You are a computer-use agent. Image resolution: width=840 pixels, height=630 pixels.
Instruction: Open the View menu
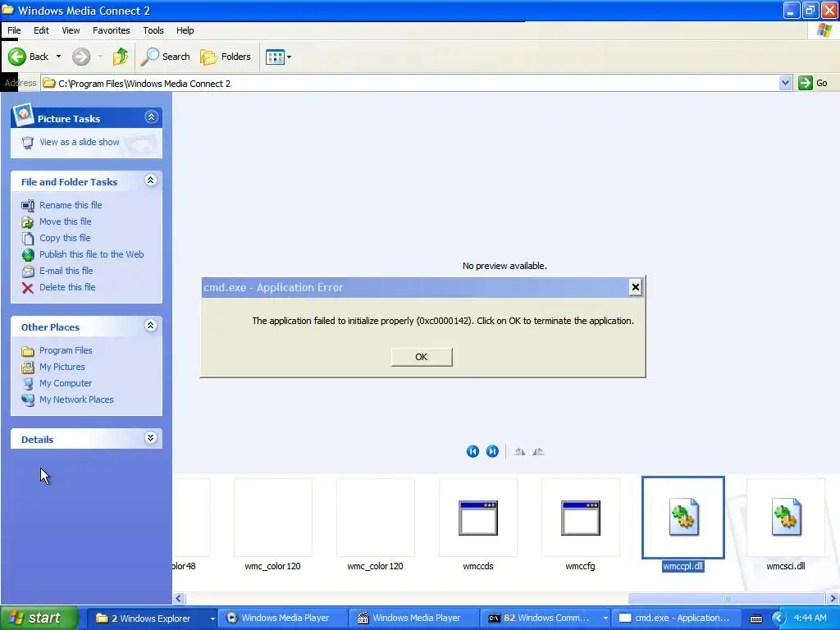coord(71,30)
